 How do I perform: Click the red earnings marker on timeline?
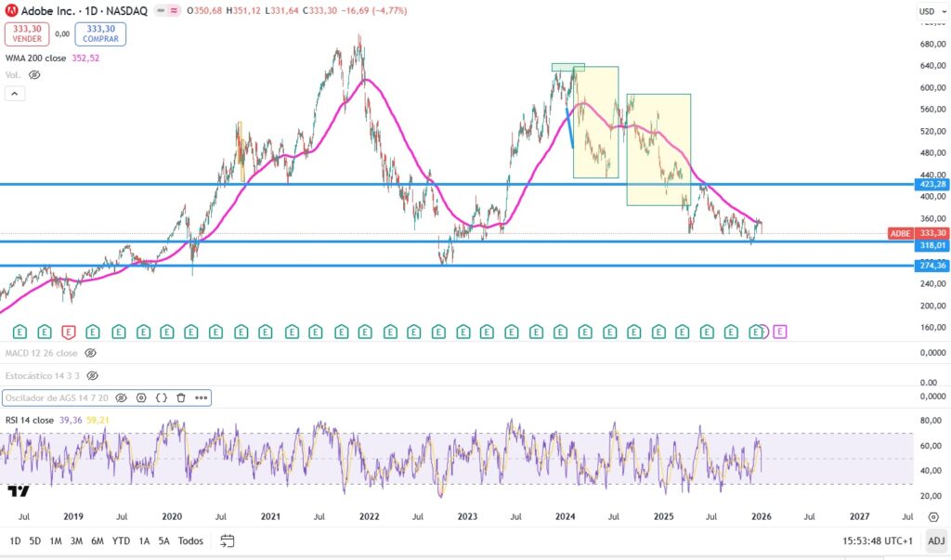[68, 332]
